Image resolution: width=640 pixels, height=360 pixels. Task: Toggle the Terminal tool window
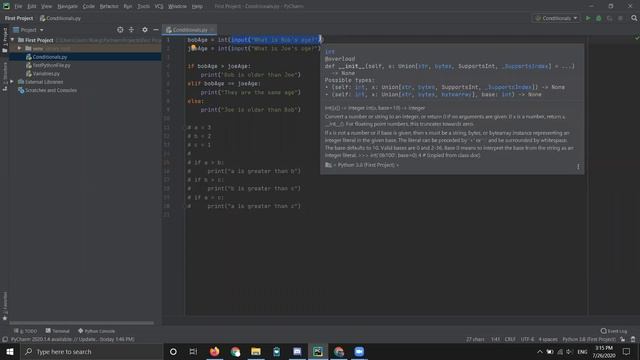coord(58,331)
